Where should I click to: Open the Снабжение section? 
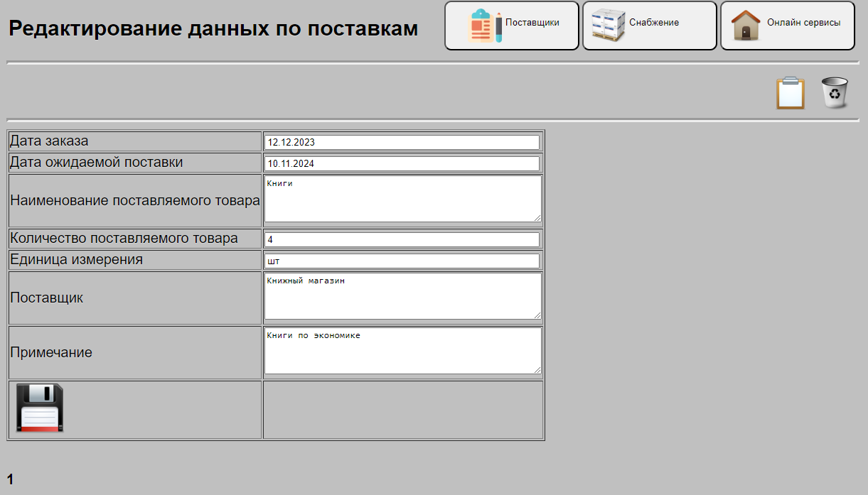pos(649,26)
